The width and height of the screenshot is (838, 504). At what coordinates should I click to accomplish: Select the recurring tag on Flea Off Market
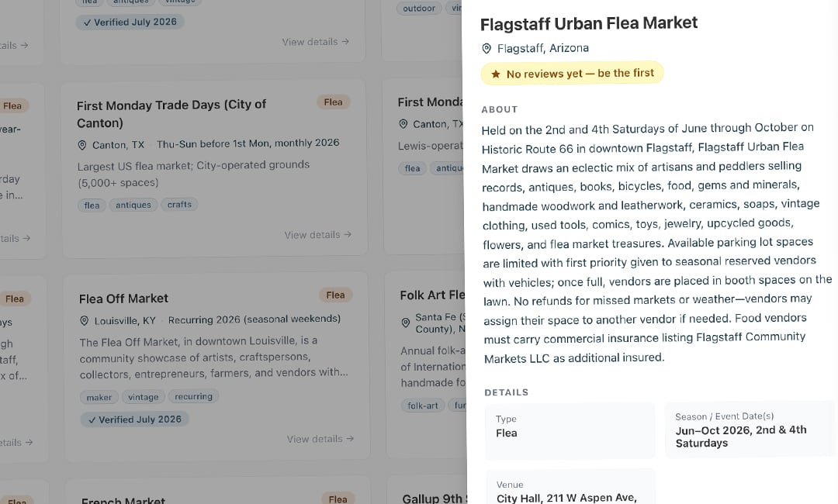pos(193,396)
